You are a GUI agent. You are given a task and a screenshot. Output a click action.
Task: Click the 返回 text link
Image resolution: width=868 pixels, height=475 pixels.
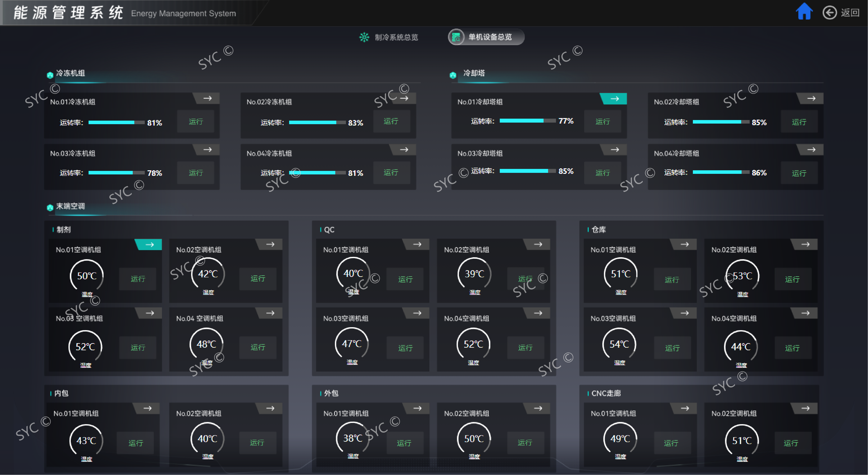(x=850, y=13)
